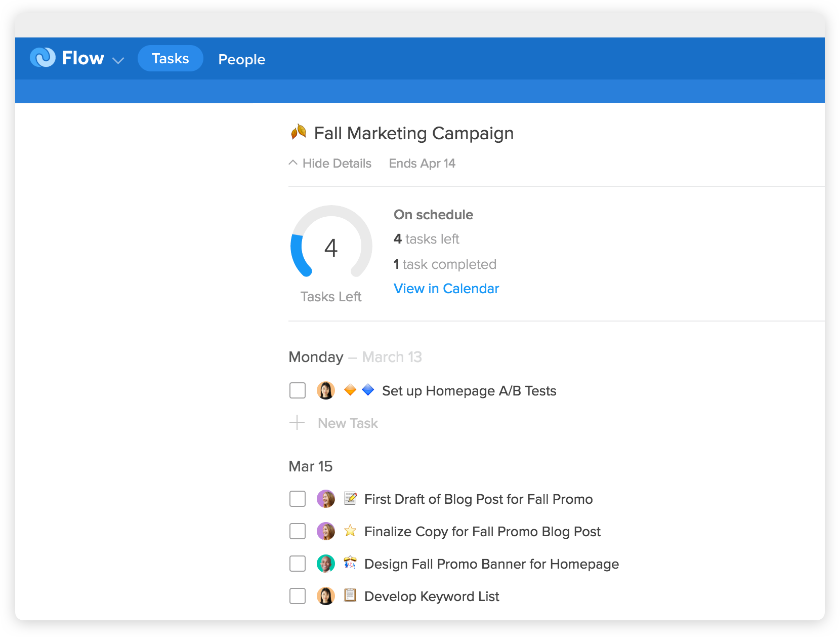The image size is (840, 637).
Task: Click star icon on Finalize Copy task
Action: [x=350, y=531]
